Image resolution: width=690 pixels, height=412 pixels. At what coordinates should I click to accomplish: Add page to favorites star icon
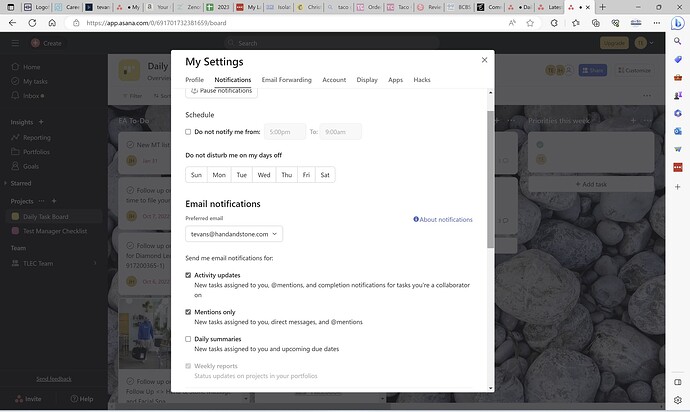pos(530,23)
